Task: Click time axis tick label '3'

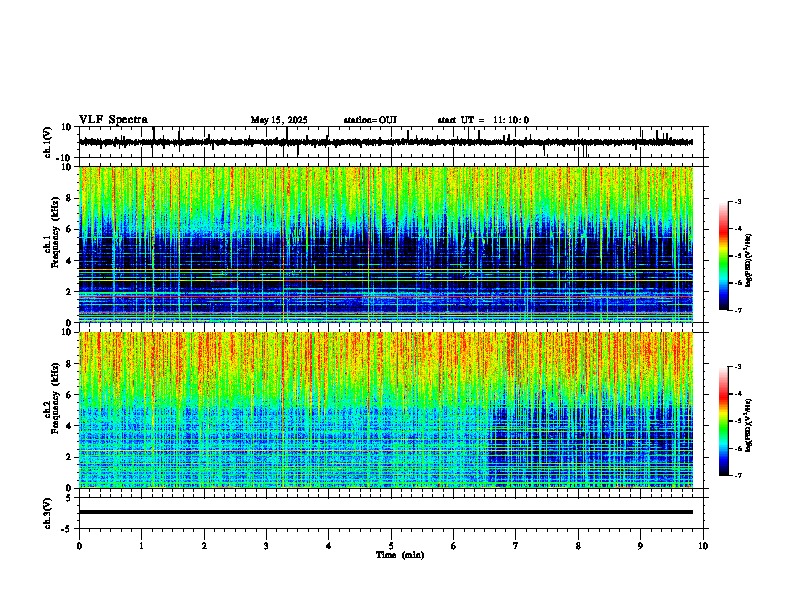Action: [x=266, y=546]
